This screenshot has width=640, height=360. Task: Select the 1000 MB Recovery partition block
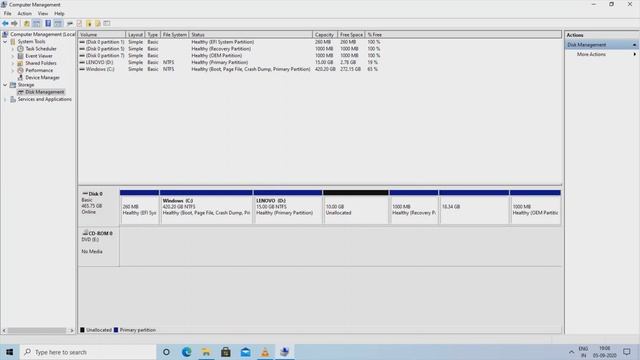coord(414,207)
